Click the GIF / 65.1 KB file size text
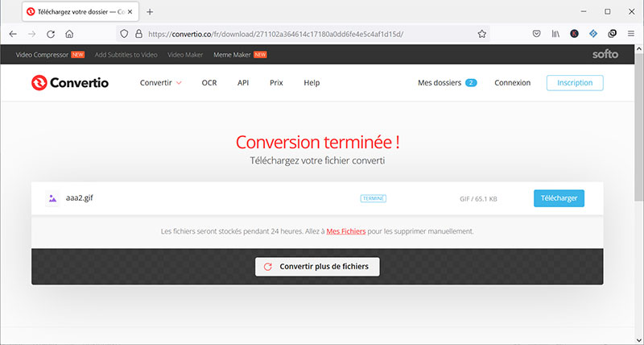The image size is (644, 345). click(x=478, y=199)
